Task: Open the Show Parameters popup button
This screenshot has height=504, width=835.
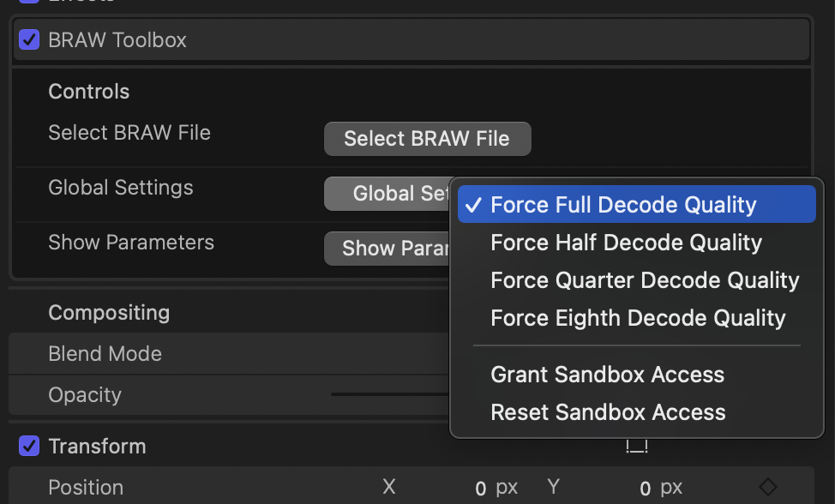Action: click(390, 249)
